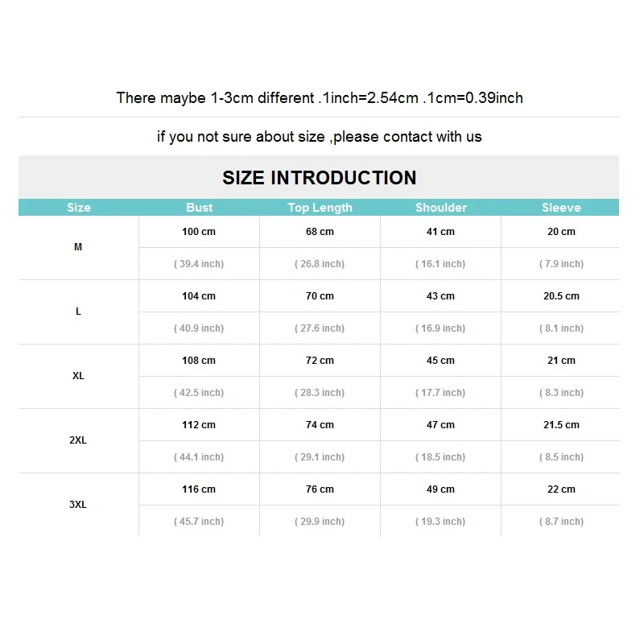Viewport: 644px width, 644px height.
Task: Select the XL size row label
Action: tap(78, 376)
